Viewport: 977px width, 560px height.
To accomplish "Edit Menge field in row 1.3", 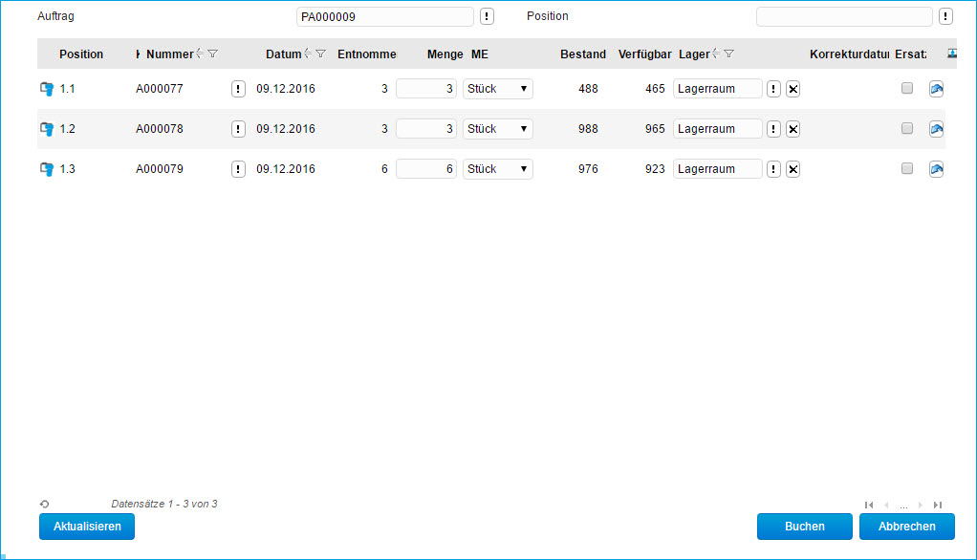I will (426, 169).
